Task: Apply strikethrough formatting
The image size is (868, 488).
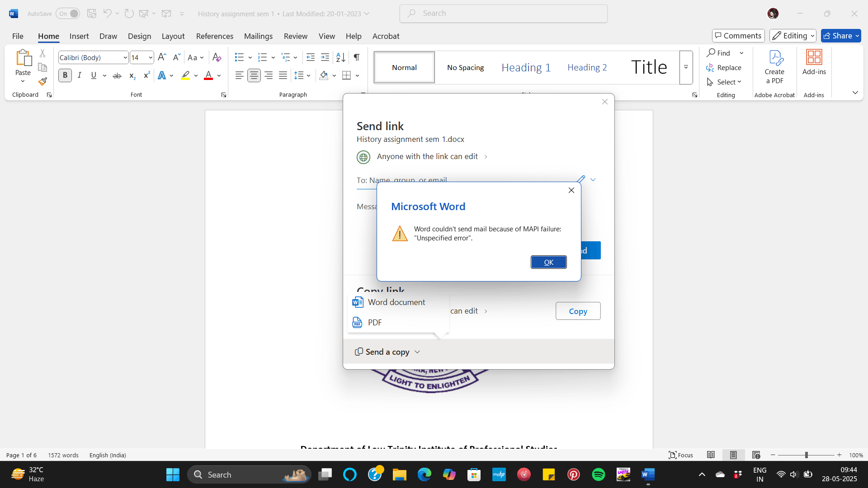Action: tap(117, 75)
